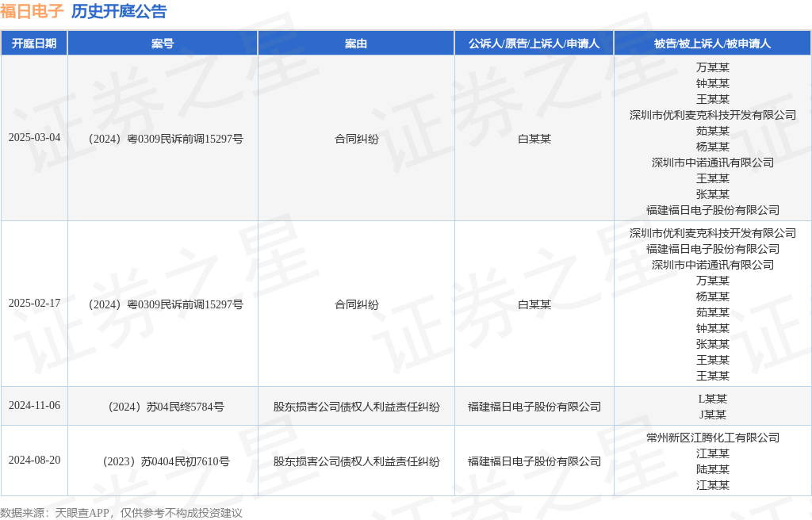
Task: Click 深圳市中诺通讯有限公司 in 2025-03-04 row
Action: [713, 162]
